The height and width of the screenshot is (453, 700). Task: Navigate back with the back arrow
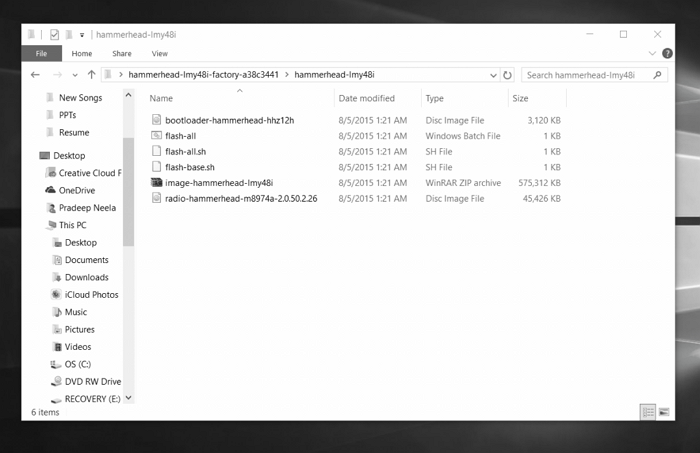[35, 75]
